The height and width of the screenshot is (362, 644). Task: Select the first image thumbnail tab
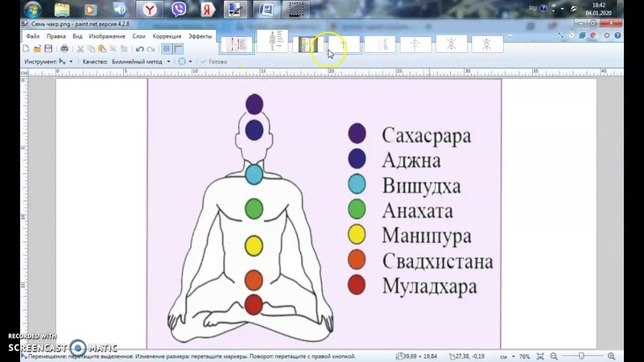[237, 44]
